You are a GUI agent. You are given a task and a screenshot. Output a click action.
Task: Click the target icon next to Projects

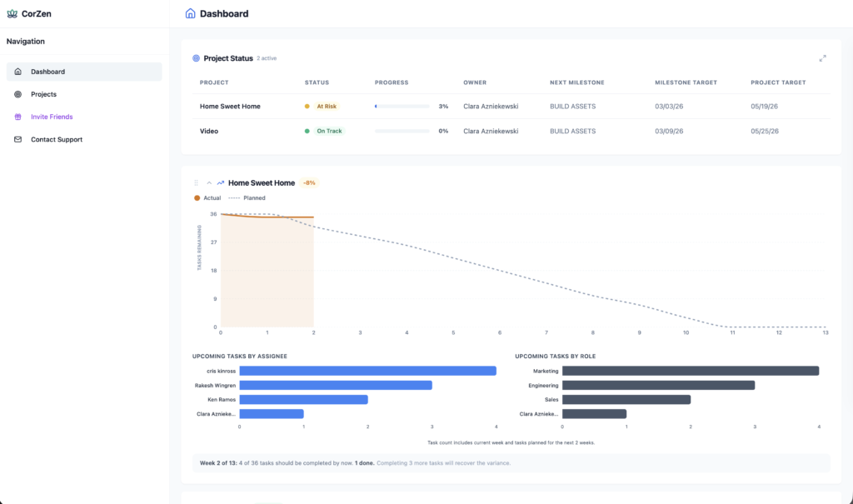coord(18,94)
